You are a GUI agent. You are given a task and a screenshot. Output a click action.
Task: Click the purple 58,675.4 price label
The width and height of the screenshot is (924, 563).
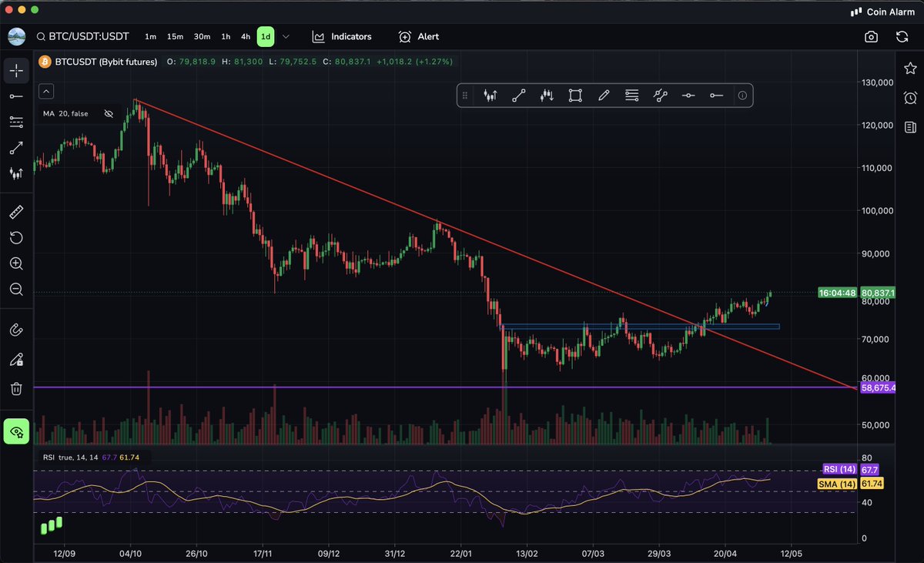[878, 388]
